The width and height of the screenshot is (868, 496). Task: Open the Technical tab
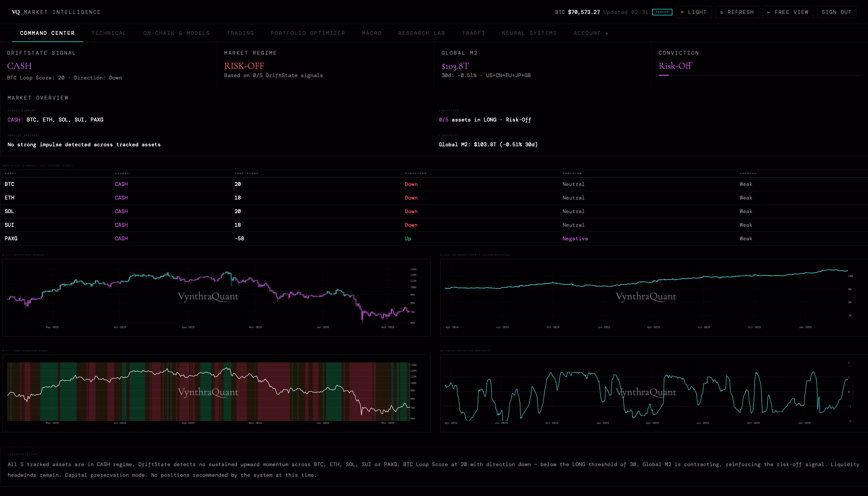point(109,33)
